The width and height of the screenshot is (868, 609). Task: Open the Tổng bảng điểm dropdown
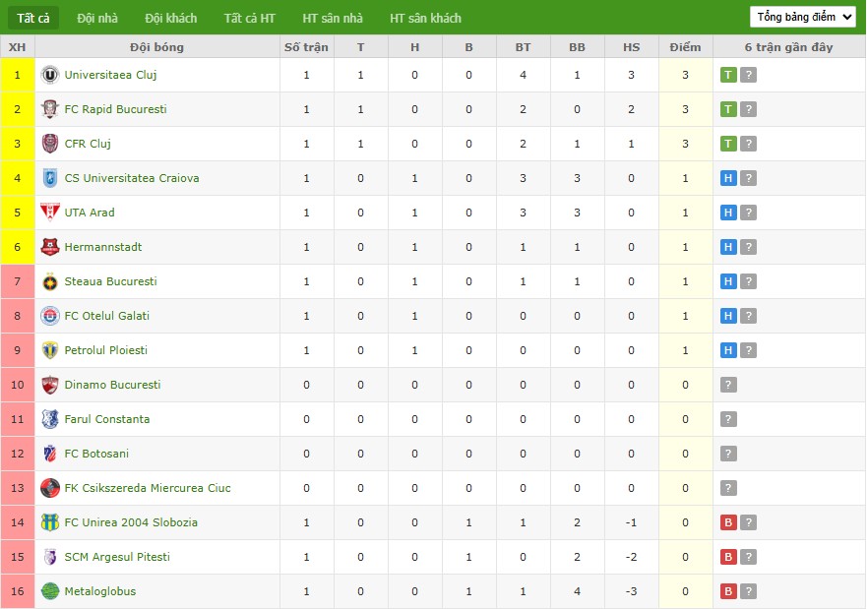pyautogui.click(x=803, y=17)
